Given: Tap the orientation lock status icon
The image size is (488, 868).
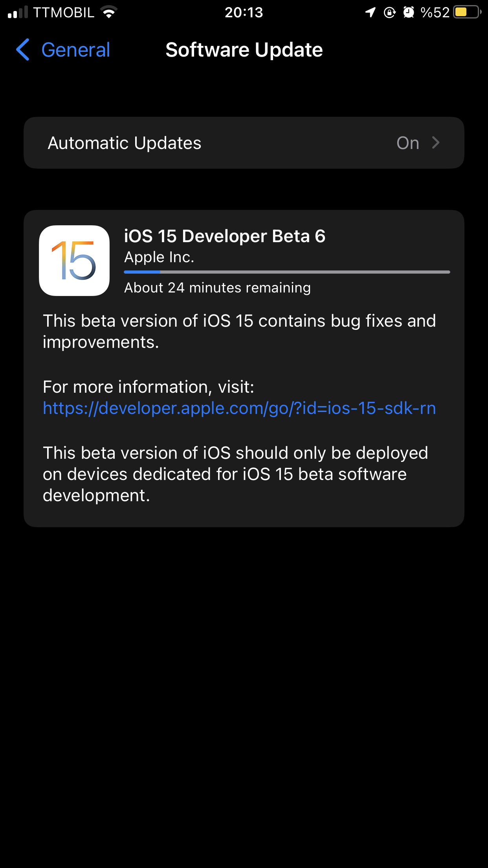Looking at the screenshot, I should (x=389, y=13).
